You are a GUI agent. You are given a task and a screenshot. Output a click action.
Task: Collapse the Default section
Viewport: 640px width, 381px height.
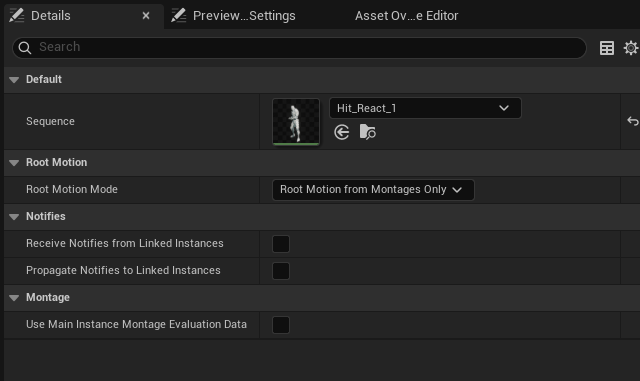[x=14, y=80]
